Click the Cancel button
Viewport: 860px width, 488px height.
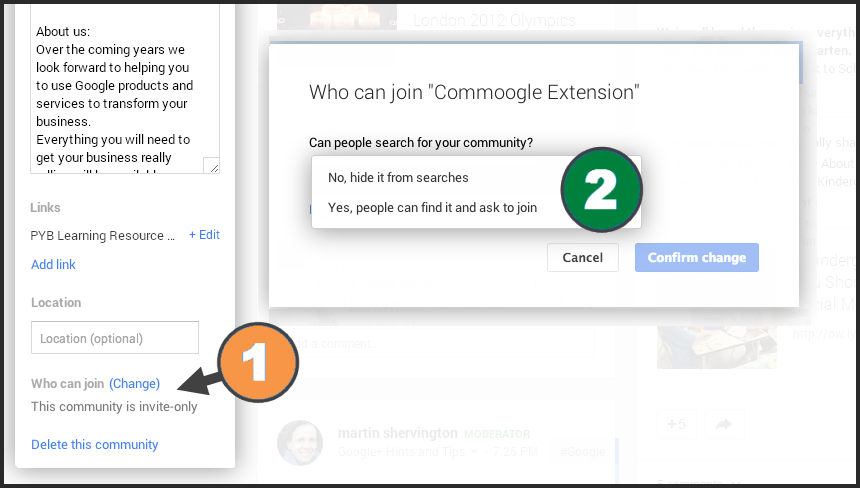(x=582, y=258)
